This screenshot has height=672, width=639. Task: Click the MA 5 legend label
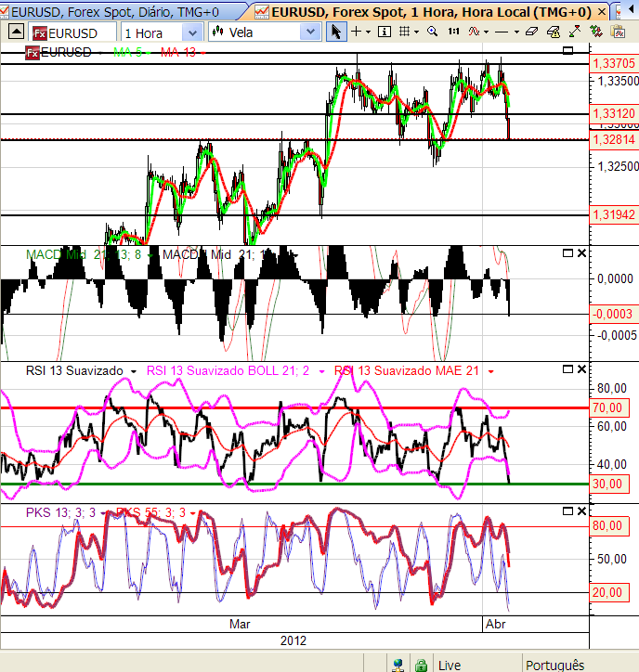click(x=127, y=52)
